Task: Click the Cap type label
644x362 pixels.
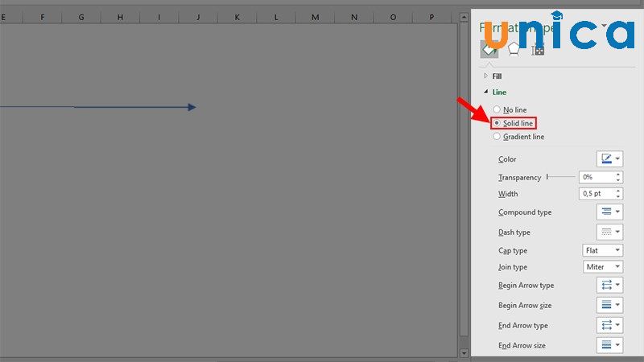Action: pos(513,251)
